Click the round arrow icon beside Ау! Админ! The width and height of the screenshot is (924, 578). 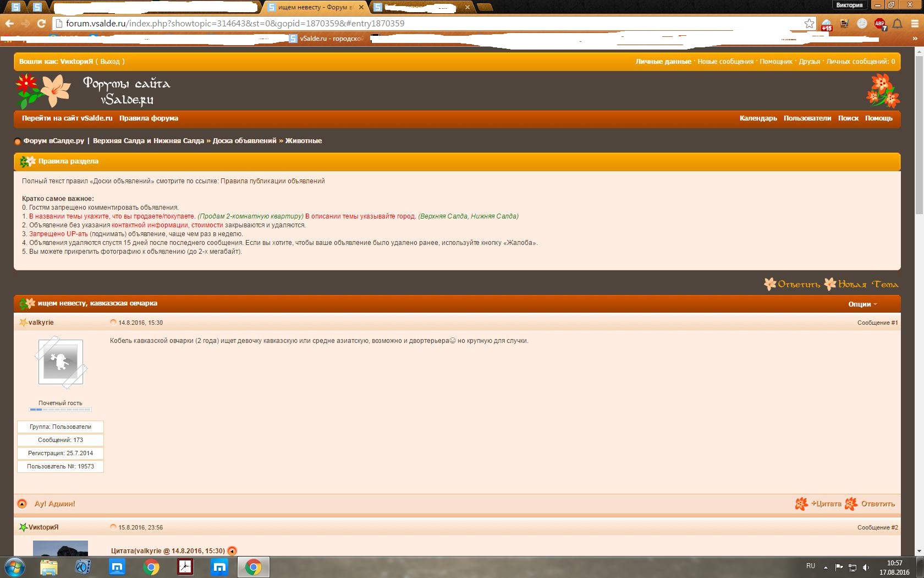pos(22,504)
